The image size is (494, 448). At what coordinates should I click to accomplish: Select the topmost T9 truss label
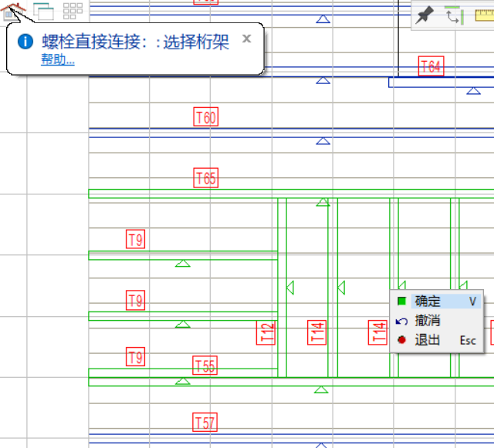[136, 239]
